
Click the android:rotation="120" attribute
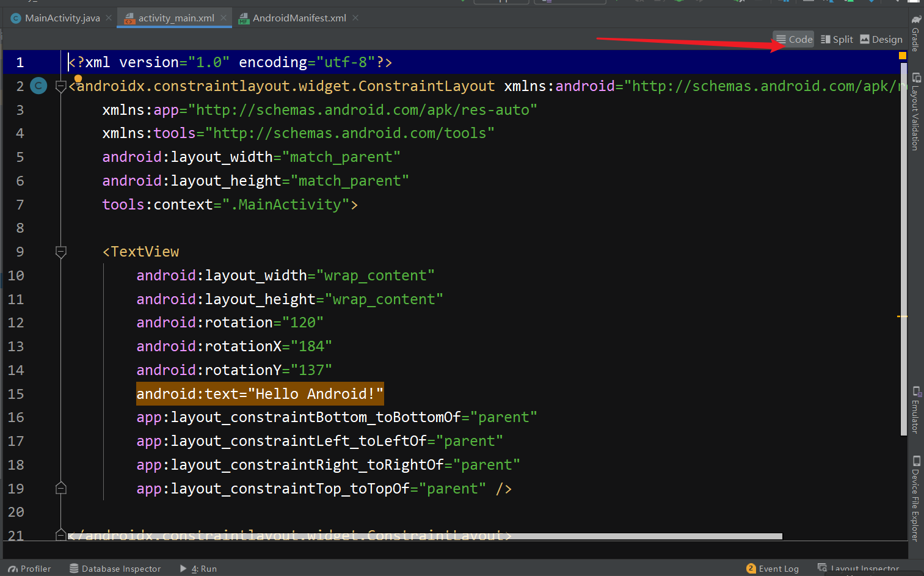[230, 323]
